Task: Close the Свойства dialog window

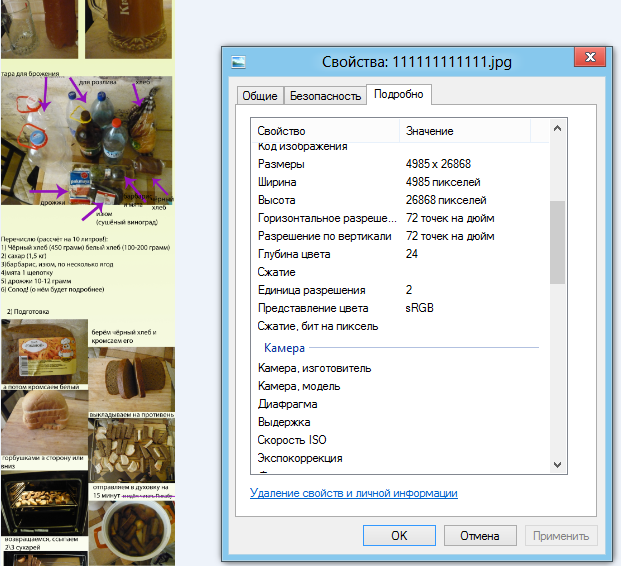Action: coord(590,57)
